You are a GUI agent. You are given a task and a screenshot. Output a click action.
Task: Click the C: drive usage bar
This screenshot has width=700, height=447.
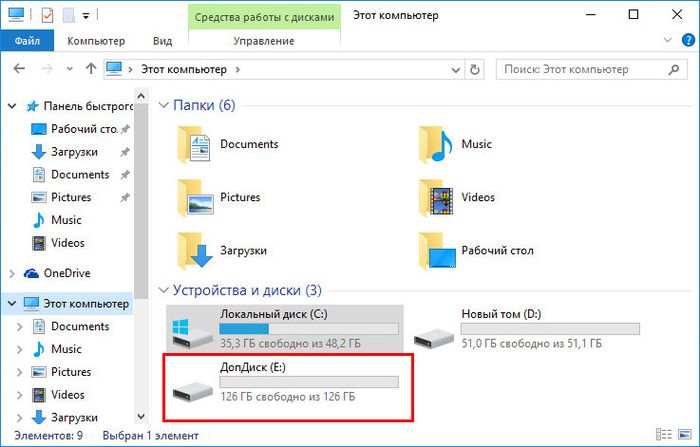[x=309, y=329]
